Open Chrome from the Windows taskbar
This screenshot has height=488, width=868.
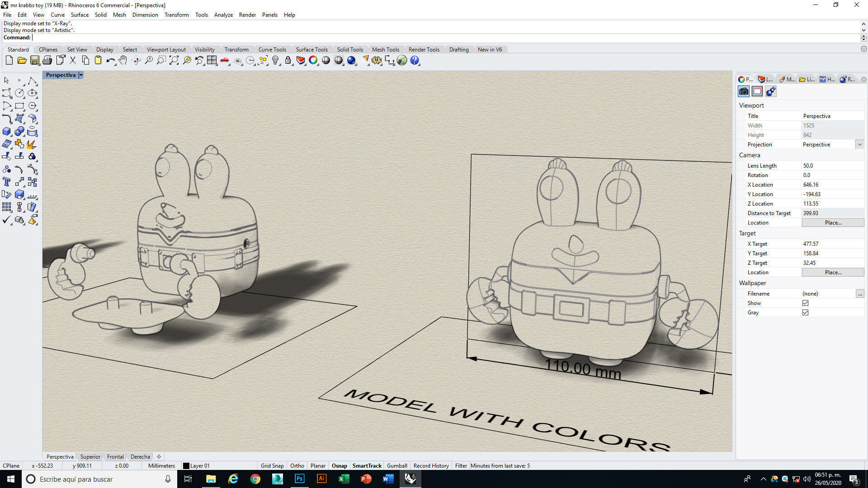click(x=255, y=479)
